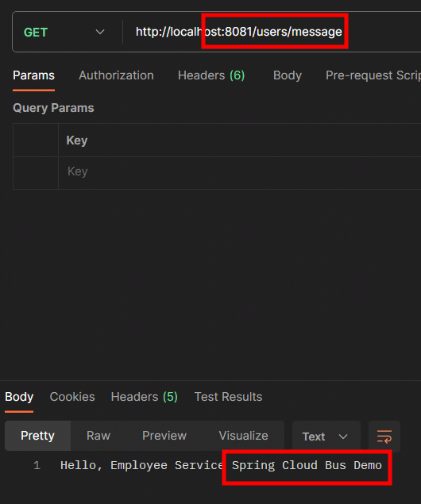Click line number 1 in response
The image size is (421, 504).
tap(37, 465)
